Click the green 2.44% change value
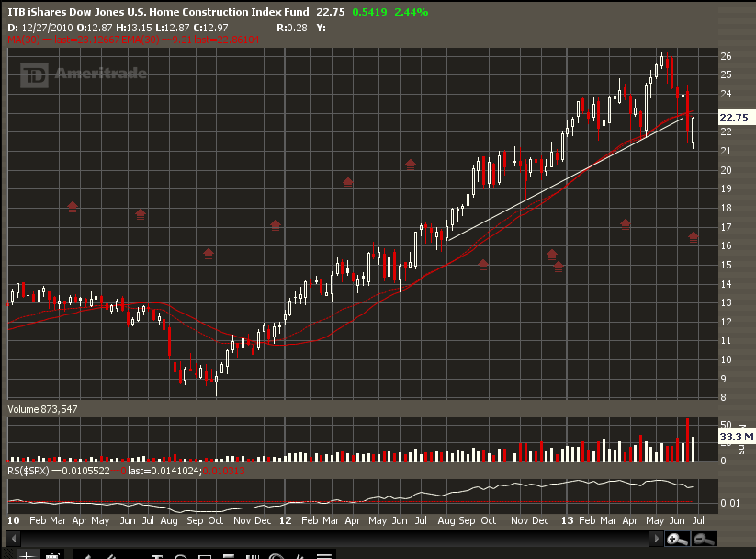Viewport: 756px width, 559px height. 412,12
